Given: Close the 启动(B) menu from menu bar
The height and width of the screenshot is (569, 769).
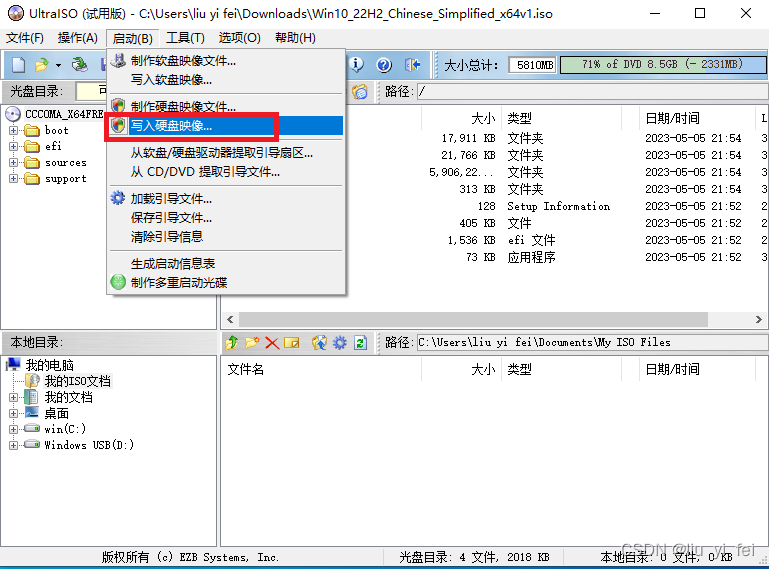Looking at the screenshot, I should pos(132,38).
